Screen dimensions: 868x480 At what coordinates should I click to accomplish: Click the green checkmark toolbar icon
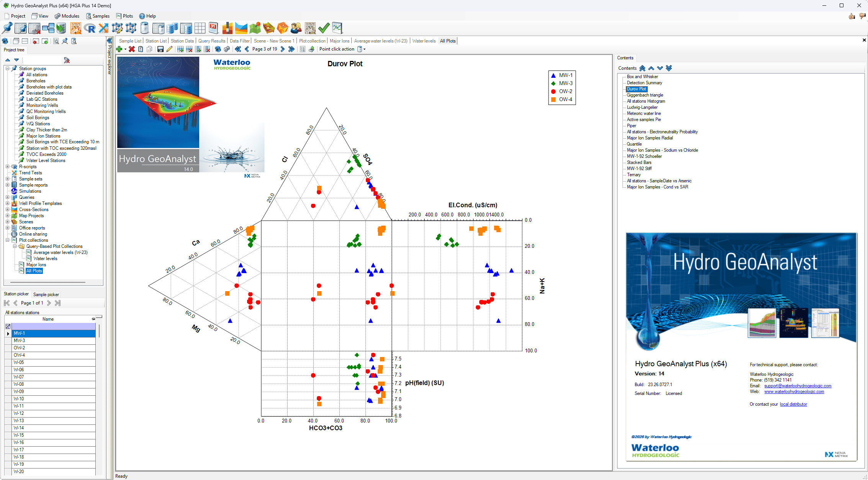click(x=324, y=28)
